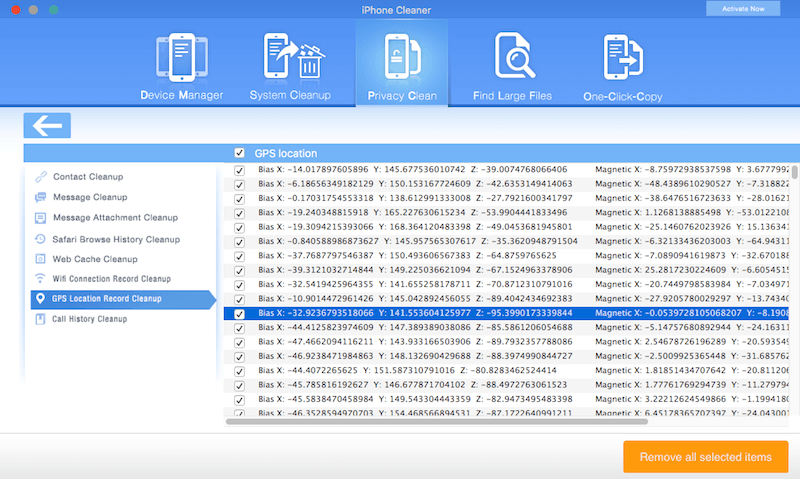Uncheck the row with Bias X -0.17031754553318
The image size is (800, 479).
click(x=239, y=199)
